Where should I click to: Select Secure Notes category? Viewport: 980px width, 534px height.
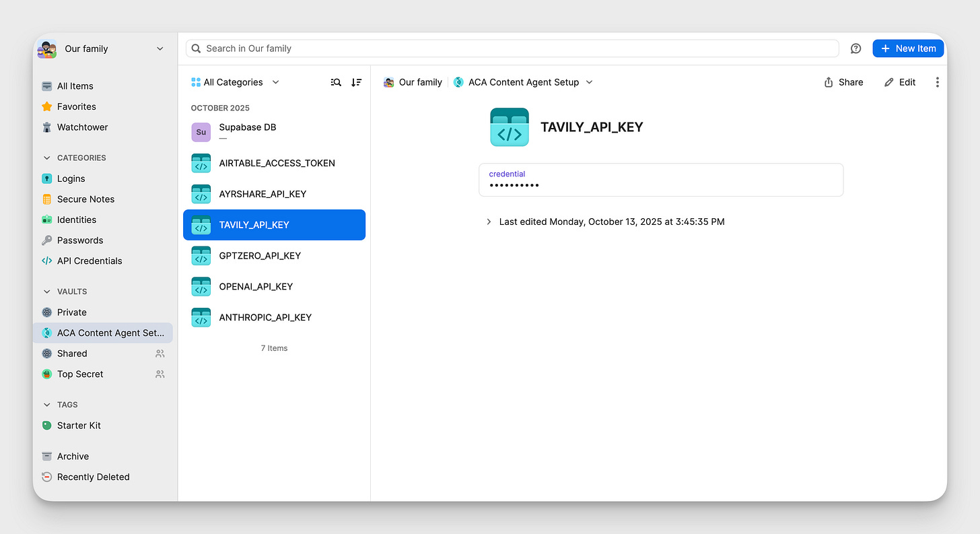point(102,199)
